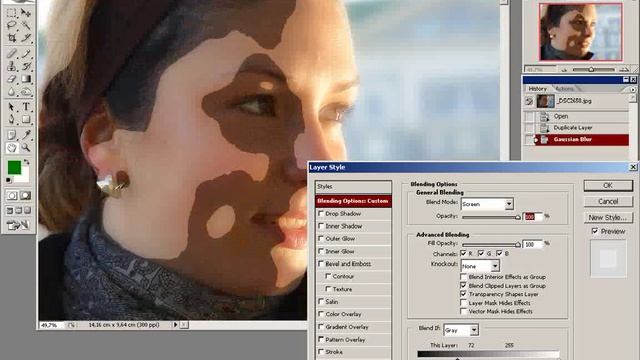This screenshot has width=640, height=360.
Task: Select the Gradient tool
Action: click(x=26, y=79)
